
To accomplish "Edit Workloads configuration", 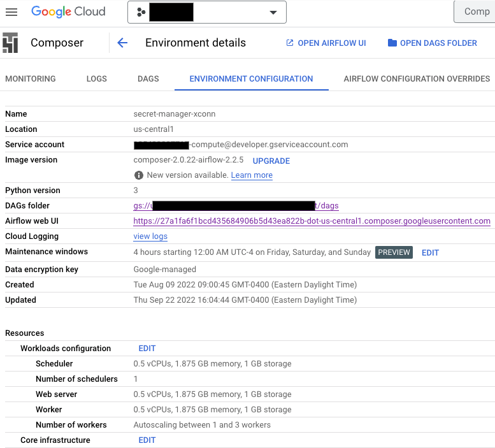I will [147, 348].
